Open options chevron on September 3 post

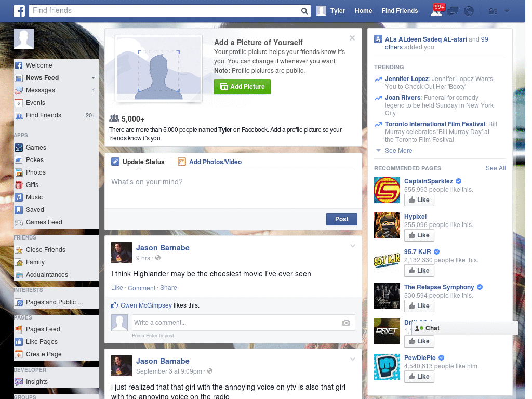pyautogui.click(x=353, y=359)
